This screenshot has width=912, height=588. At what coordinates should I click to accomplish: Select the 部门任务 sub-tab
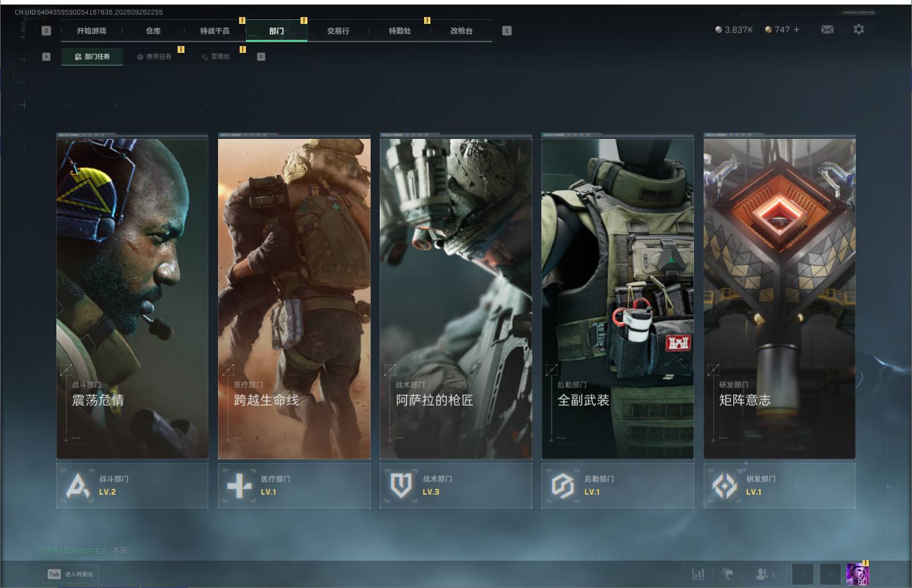tap(92, 56)
